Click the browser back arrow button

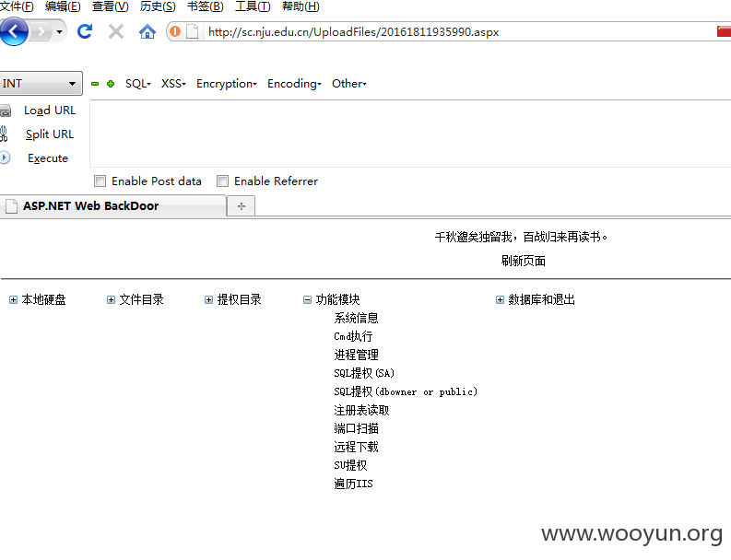click(x=14, y=31)
